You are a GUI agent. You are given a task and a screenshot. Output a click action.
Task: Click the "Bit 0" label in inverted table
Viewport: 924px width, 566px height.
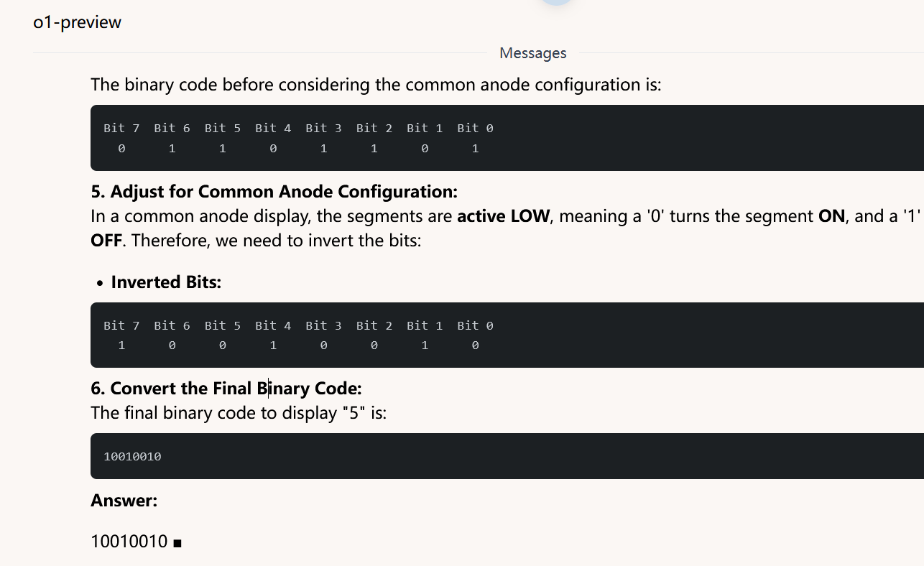(x=475, y=326)
